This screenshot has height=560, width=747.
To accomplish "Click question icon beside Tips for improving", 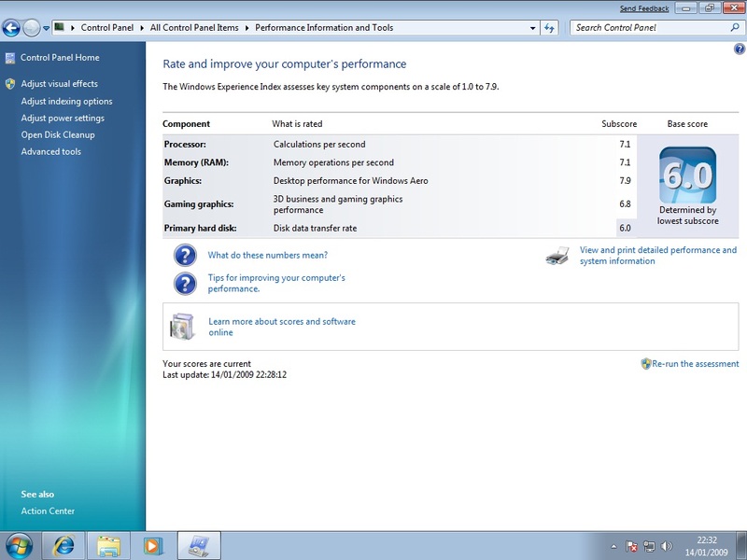I will click(x=185, y=284).
